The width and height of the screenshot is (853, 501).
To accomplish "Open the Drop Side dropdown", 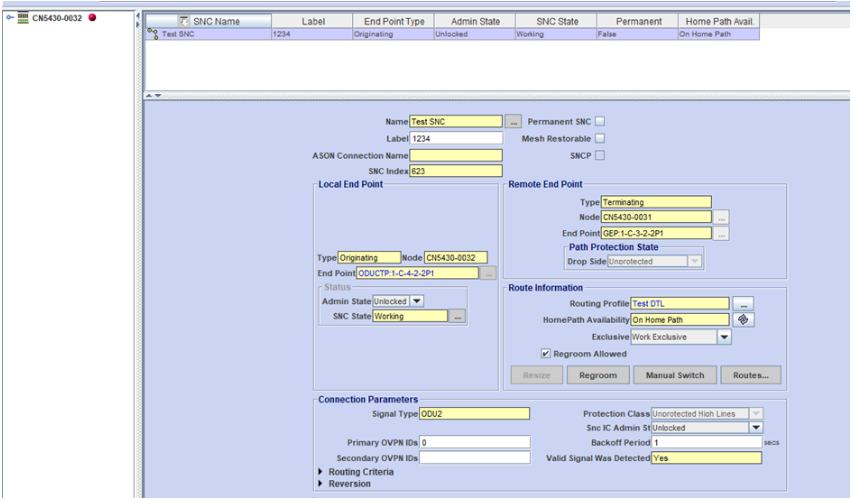I will coord(694,261).
